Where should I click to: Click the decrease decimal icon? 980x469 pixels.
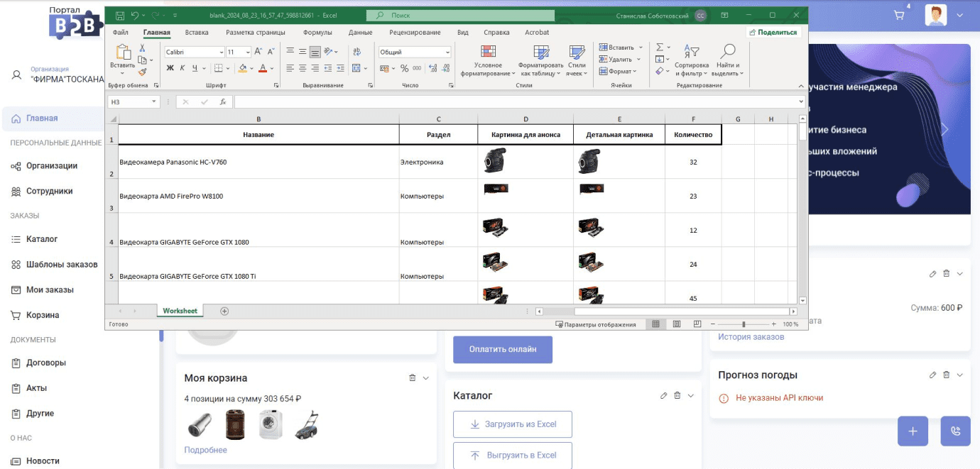tap(447, 69)
